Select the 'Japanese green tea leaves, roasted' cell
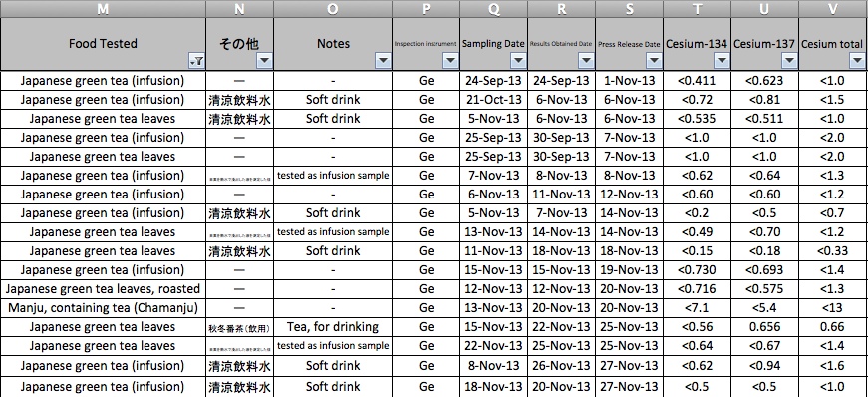This screenshot has width=868, height=397. [103, 289]
